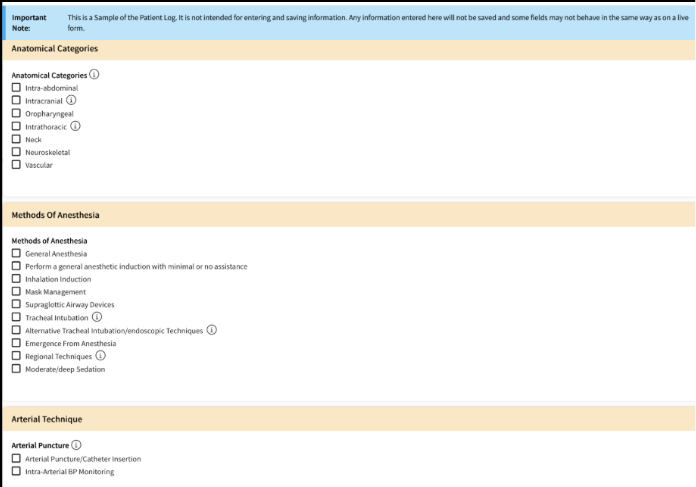Show info for Alternative Tracheal Intubation/endoscopic Techniques

click(212, 330)
